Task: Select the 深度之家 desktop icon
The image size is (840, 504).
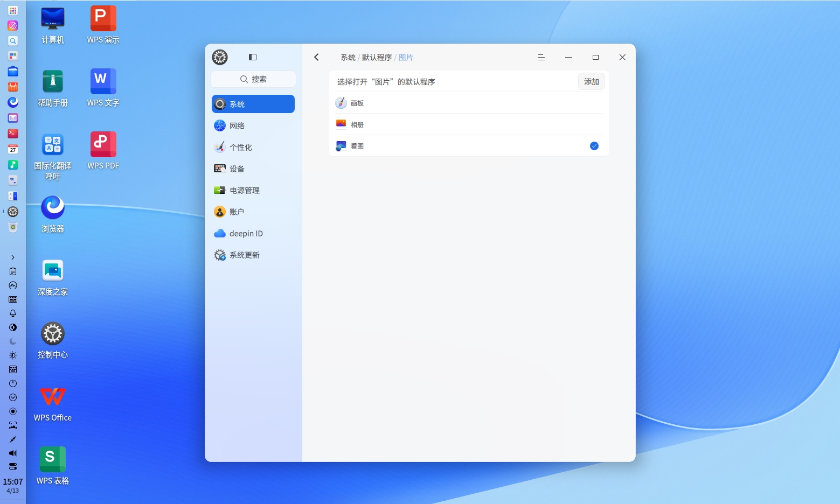Action: click(x=53, y=278)
